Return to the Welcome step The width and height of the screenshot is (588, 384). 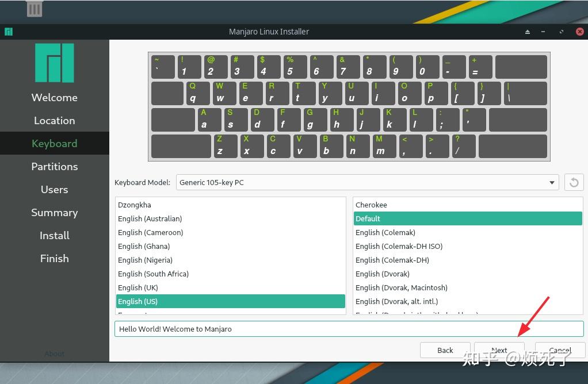[54, 97]
